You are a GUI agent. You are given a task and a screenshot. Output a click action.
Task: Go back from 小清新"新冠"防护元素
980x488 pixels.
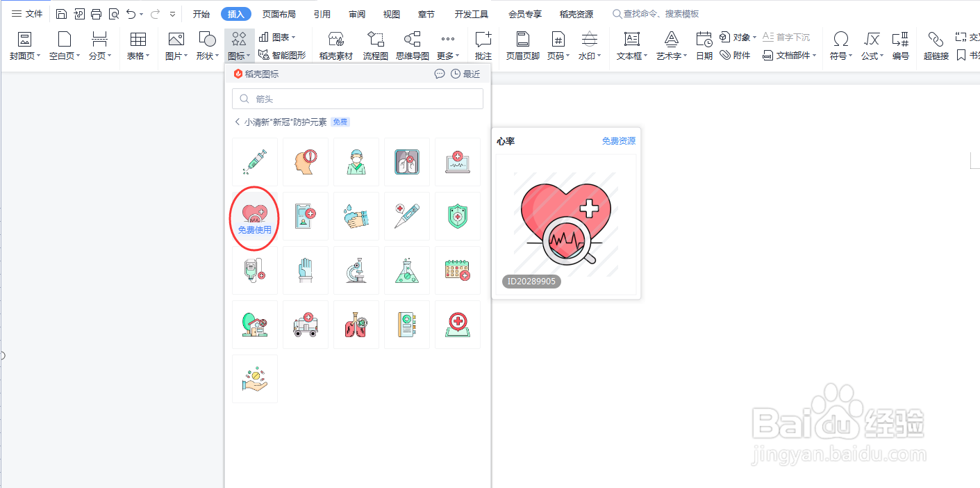click(238, 122)
